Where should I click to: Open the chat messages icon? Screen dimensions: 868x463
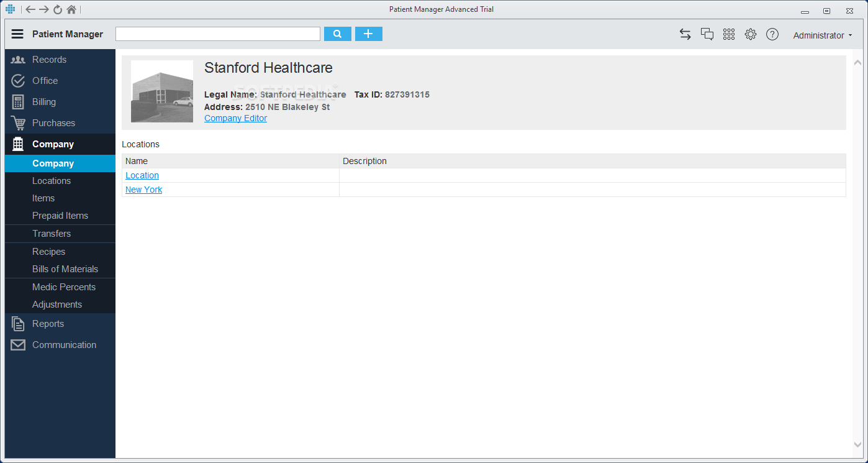coord(707,34)
